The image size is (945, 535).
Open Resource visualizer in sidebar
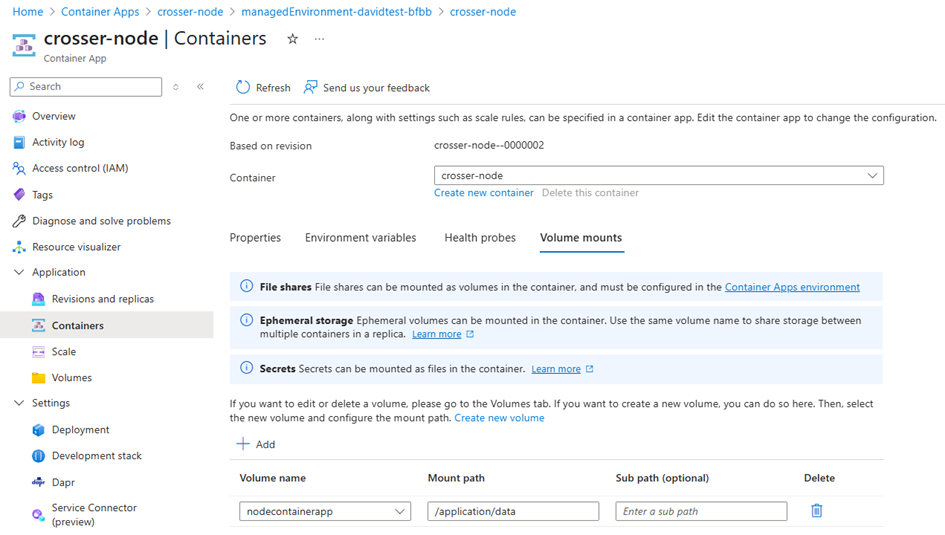[76, 247]
